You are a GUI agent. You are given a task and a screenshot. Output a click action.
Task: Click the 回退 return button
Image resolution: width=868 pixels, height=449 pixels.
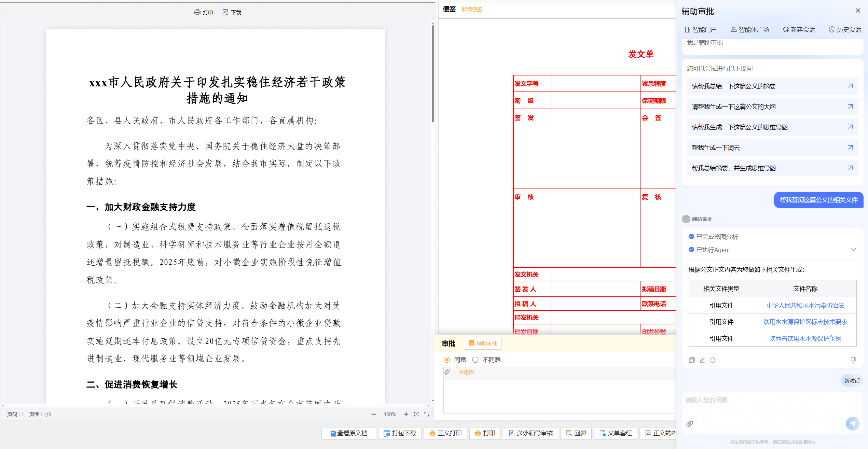click(x=576, y=433)
